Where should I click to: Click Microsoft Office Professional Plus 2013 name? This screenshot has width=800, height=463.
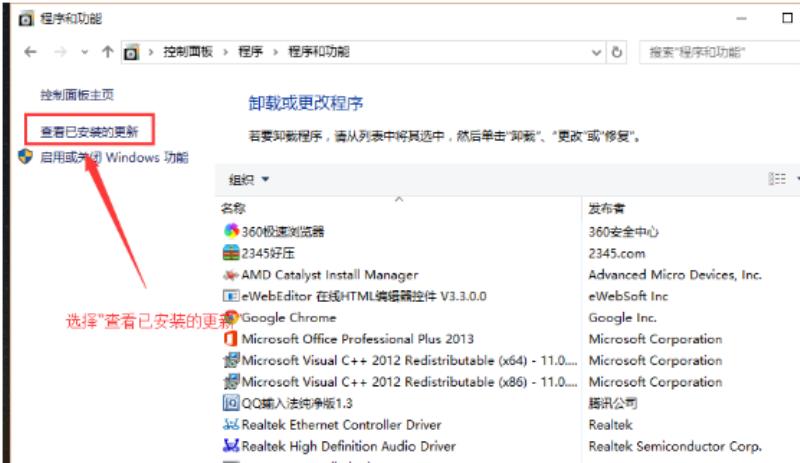358,339
